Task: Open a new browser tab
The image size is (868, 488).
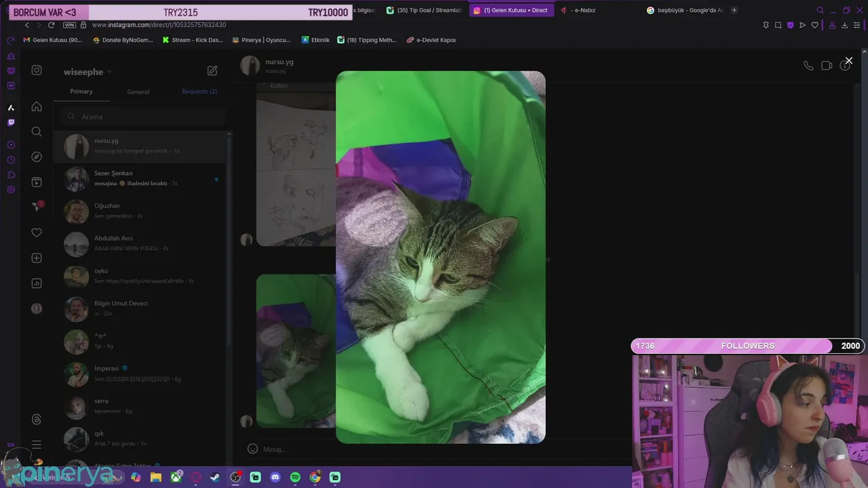Action: pos(734,10)
